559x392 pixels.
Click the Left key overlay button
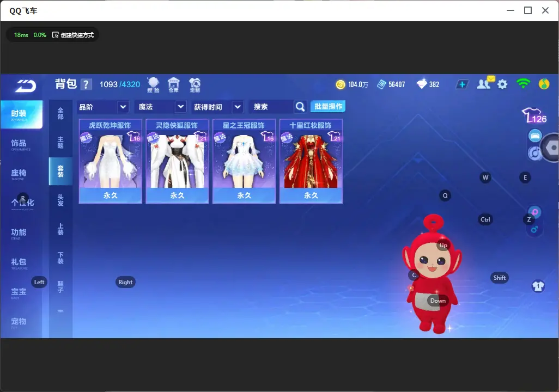(39, 282)
